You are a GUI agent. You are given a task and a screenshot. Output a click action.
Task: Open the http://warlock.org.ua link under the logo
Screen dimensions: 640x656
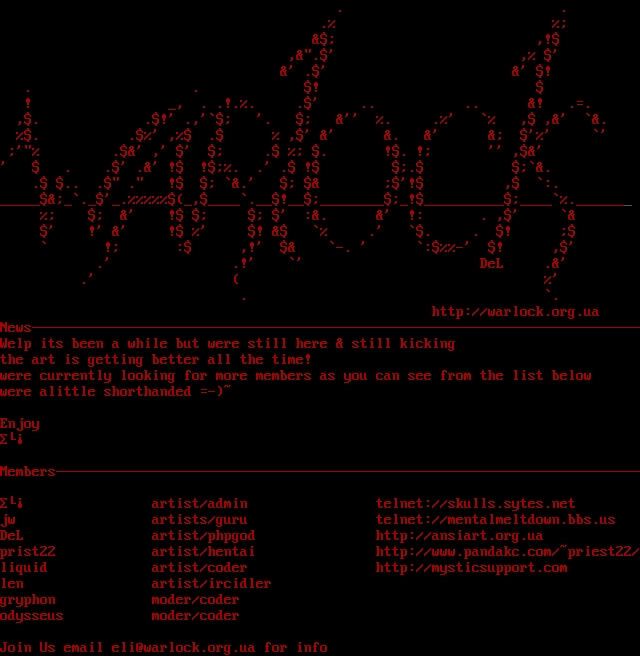point(515,312)
